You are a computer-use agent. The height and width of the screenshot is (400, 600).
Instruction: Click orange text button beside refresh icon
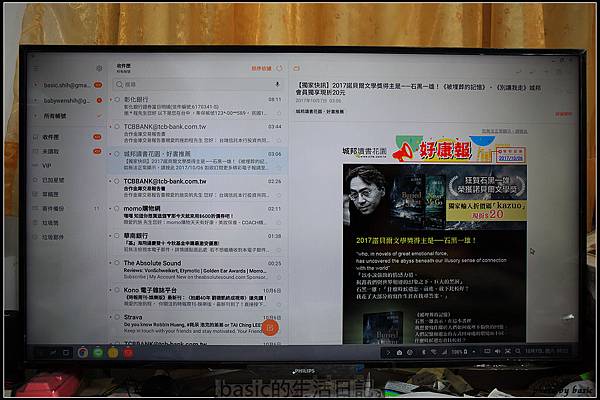pyautogui.click(x=261, y=69)
